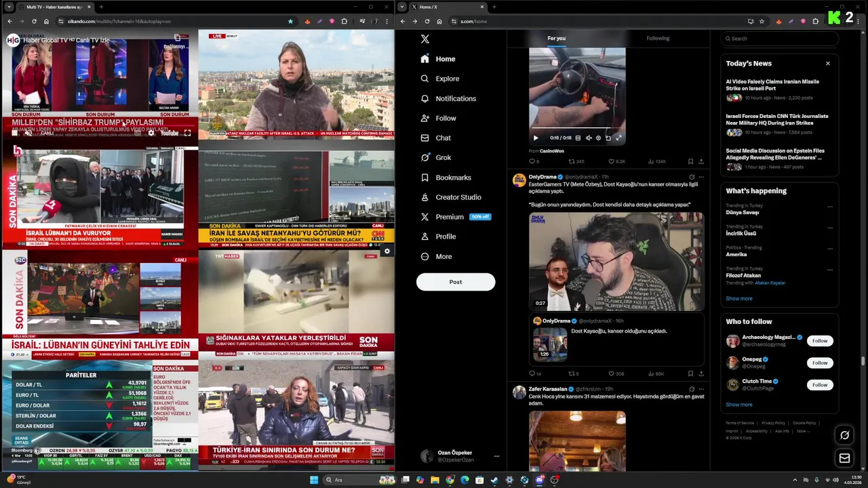Like the OnlyDrama post (308 likes)
Screen dimensions: 868x488
pyautogui.click(x=616, y=373)
